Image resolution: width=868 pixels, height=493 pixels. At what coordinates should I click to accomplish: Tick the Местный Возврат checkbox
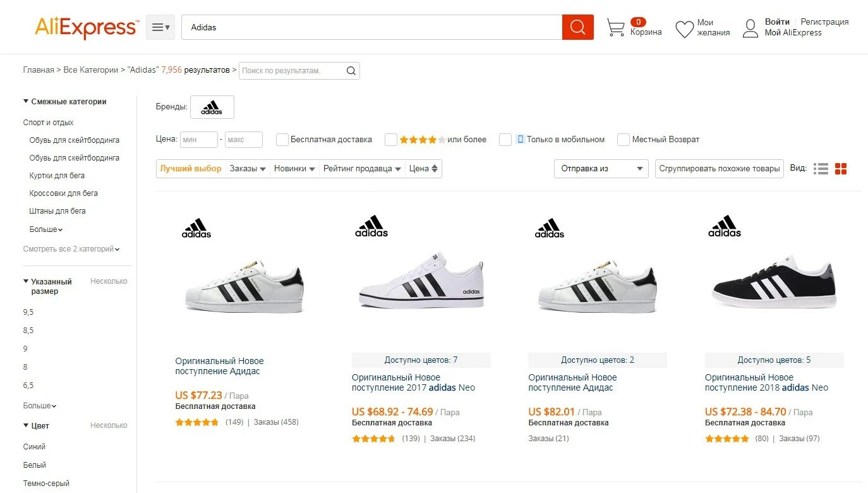pos(624,140)
